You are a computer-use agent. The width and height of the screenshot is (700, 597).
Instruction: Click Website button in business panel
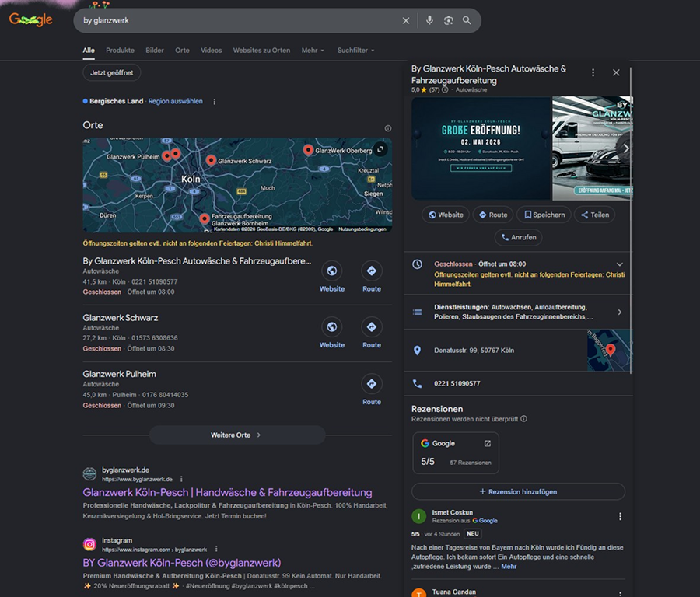point(446,215)
